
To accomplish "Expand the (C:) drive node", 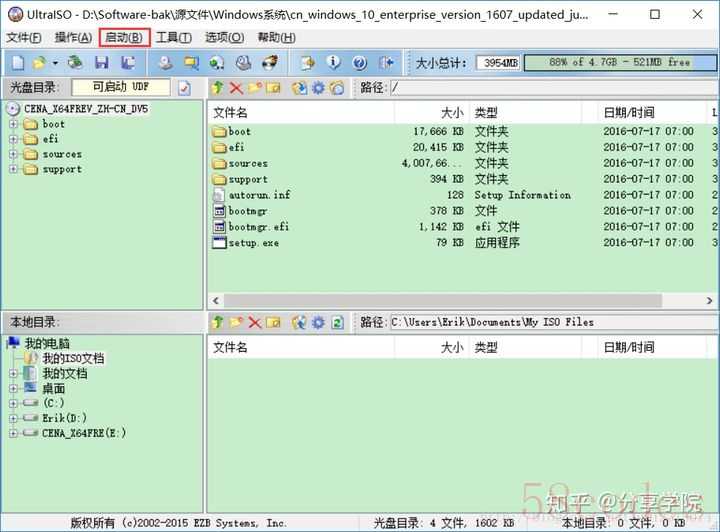I will pyautogui.click(x=13, y=403).
